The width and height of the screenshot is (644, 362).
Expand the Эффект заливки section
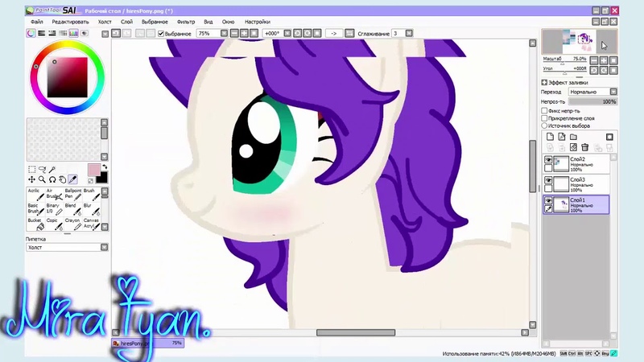click(x=544, y=83)
